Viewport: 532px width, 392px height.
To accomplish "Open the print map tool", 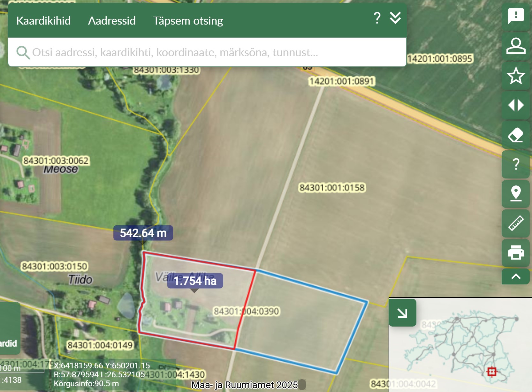I will point(516,253).
